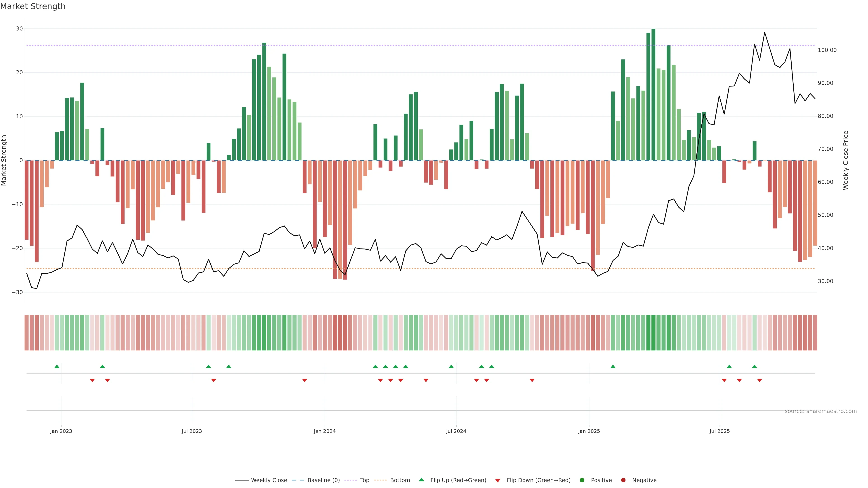Click the darkest green cell in heatmap strip

click(x=653, y=332)
